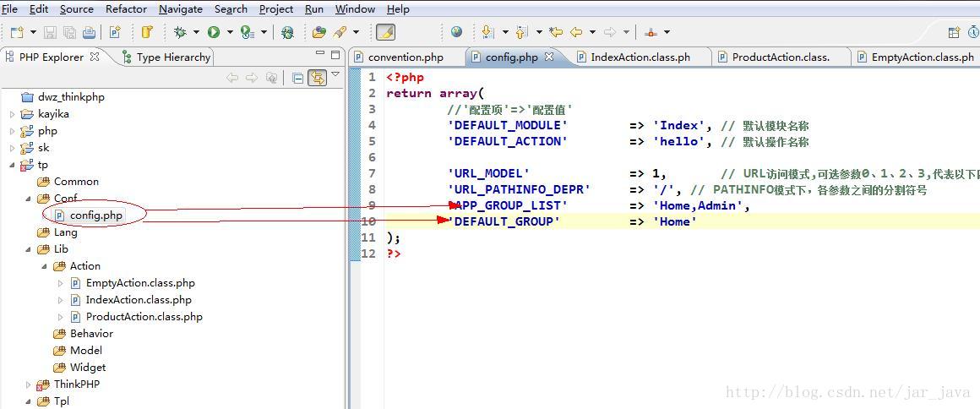Collapse the Lib folder
980x409 pixels.
pyautogui.click(x=29, y=249)
